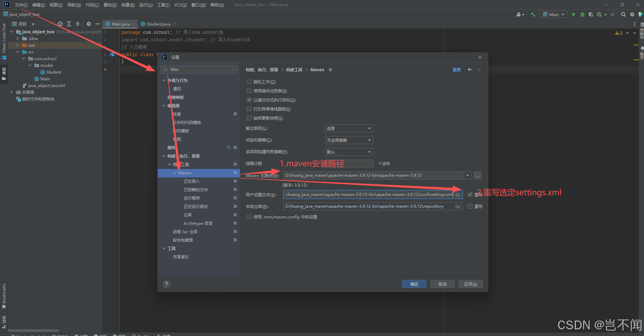Click the help question mark in the settings dialog
The height and width of the screenshot is (336, 644).
[166, 284]
